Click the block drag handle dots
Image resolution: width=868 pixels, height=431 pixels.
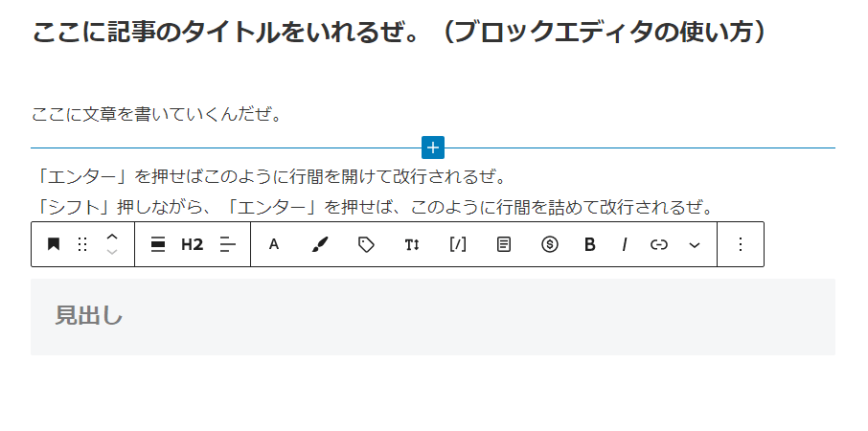pos(82,244)
